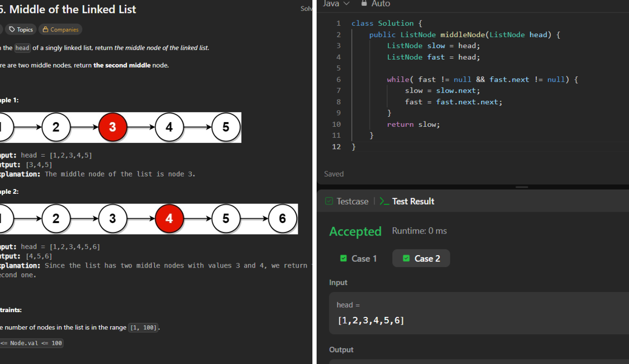Screen dimensions: 629x364
Task: Click the Input label in the test result
Action: click(338, 282)
